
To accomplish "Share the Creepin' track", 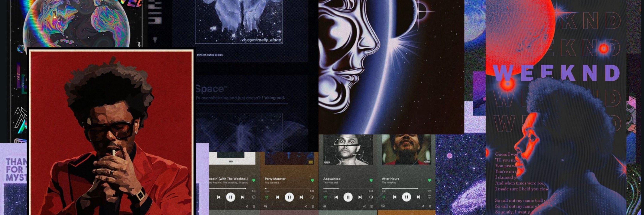I will coord(247,206).
